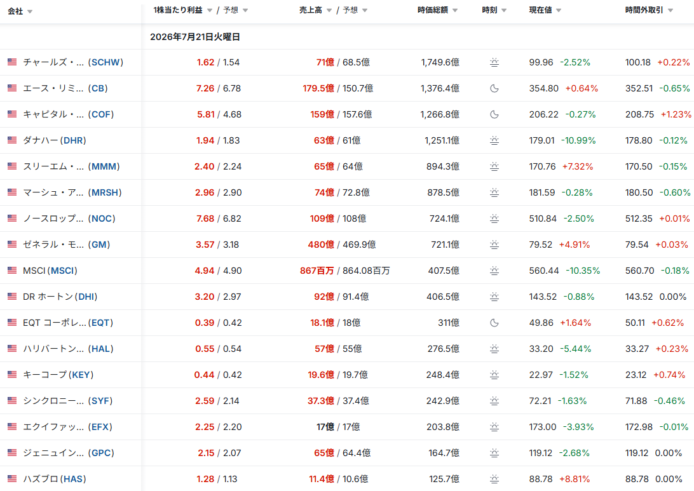694x491 pixels.
Task: Sort by 1株当たり利益 column dropdown arrow
Action: coord(210,10)
